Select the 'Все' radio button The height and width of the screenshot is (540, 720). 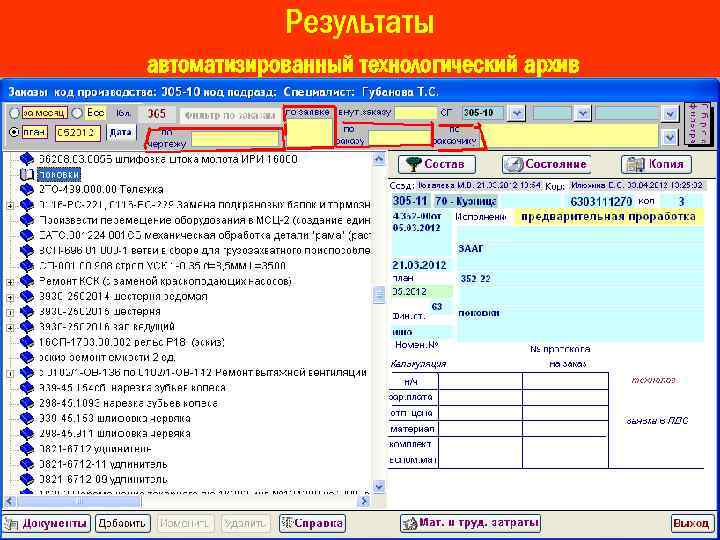click(77, 113)
